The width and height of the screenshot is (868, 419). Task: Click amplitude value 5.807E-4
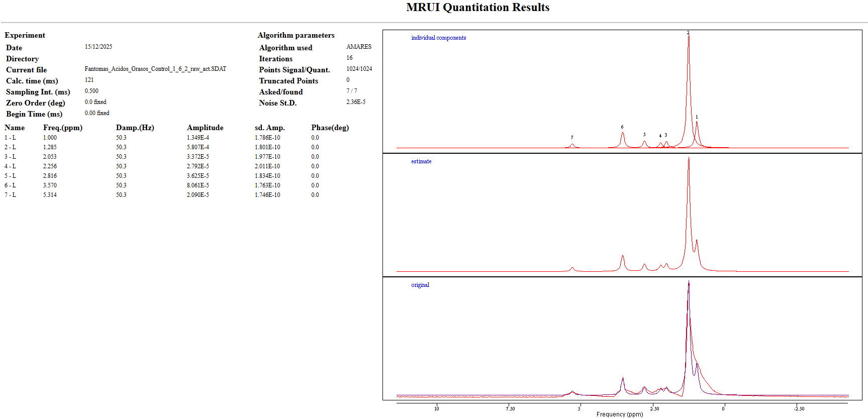coord(198,147)
